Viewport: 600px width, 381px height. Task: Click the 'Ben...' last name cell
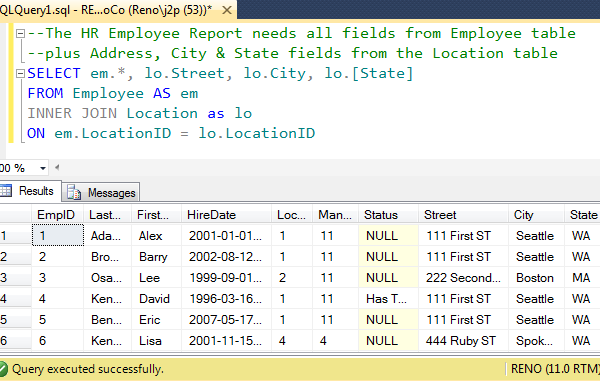[108, 320]
